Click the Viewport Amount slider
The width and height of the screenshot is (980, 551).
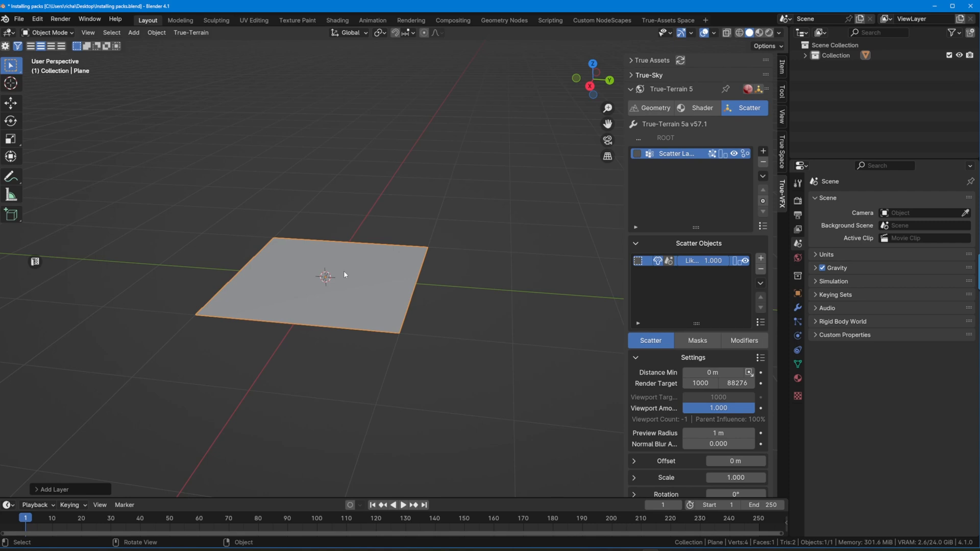pos(718,408)
